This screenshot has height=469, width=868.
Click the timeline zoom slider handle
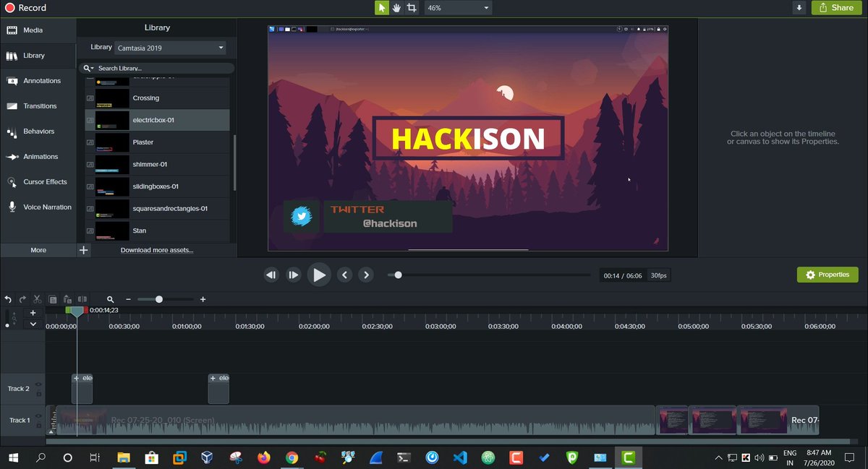tap(159, 299)
